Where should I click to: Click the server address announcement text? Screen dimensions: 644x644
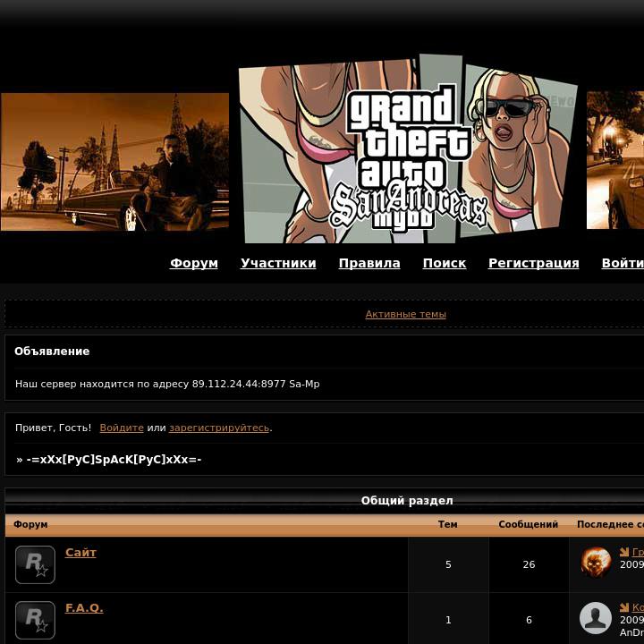tap(167, 384)
